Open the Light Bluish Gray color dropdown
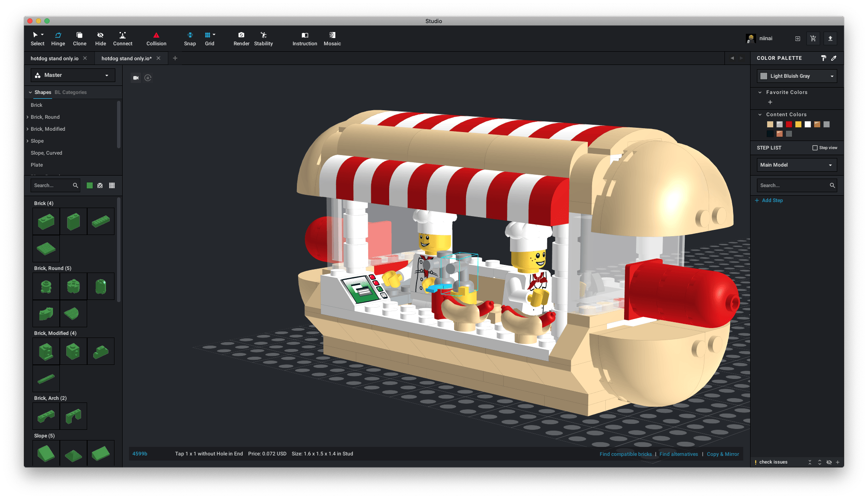 pos(797,76)
